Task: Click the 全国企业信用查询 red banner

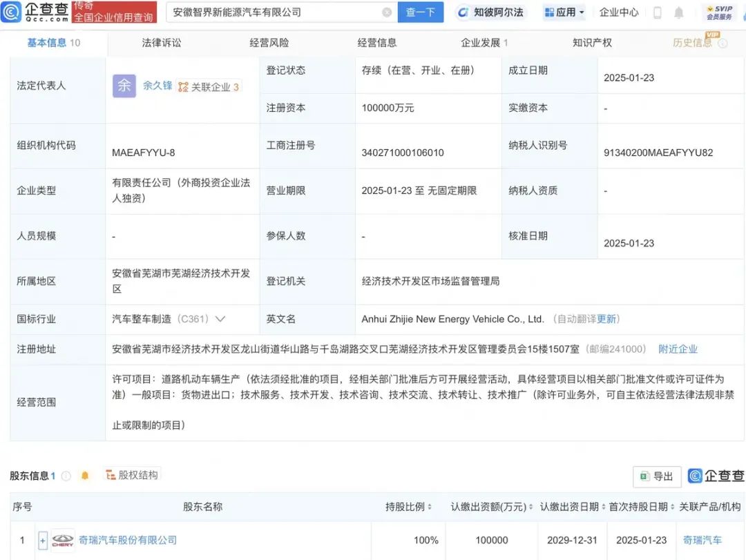Action: pos(114,12)
